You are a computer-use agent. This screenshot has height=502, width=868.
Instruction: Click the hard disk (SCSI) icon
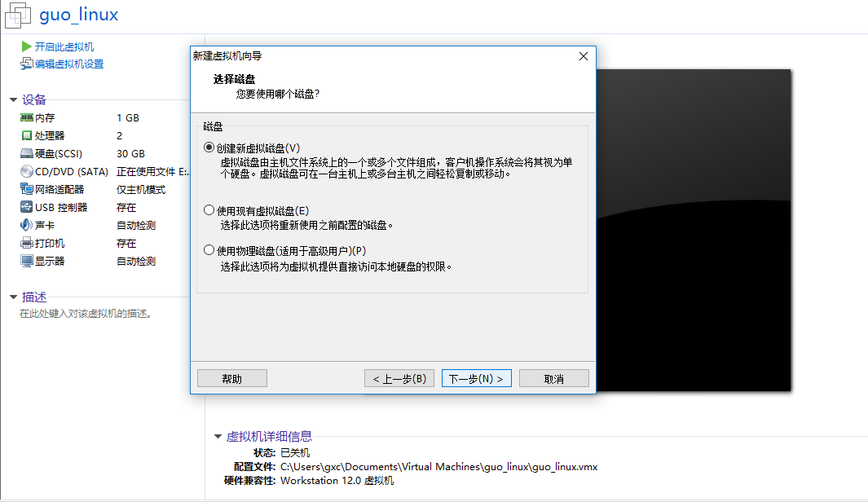pos(27,153)
